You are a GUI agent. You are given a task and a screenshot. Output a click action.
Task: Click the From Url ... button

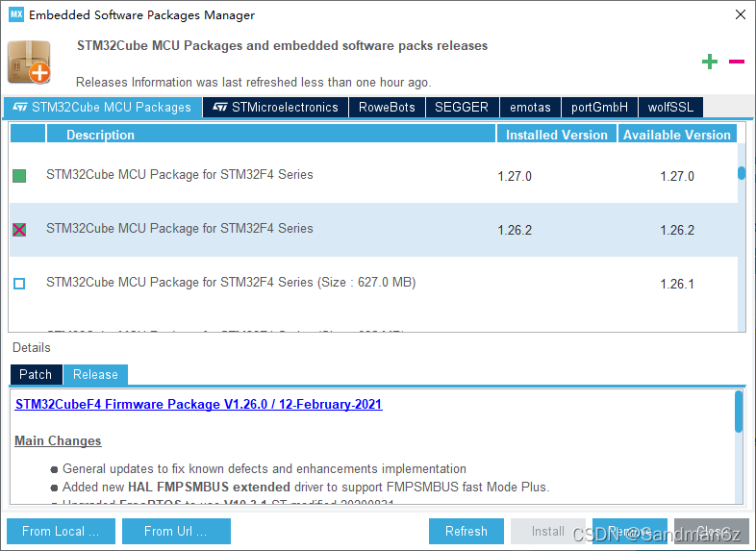[176, 531]
